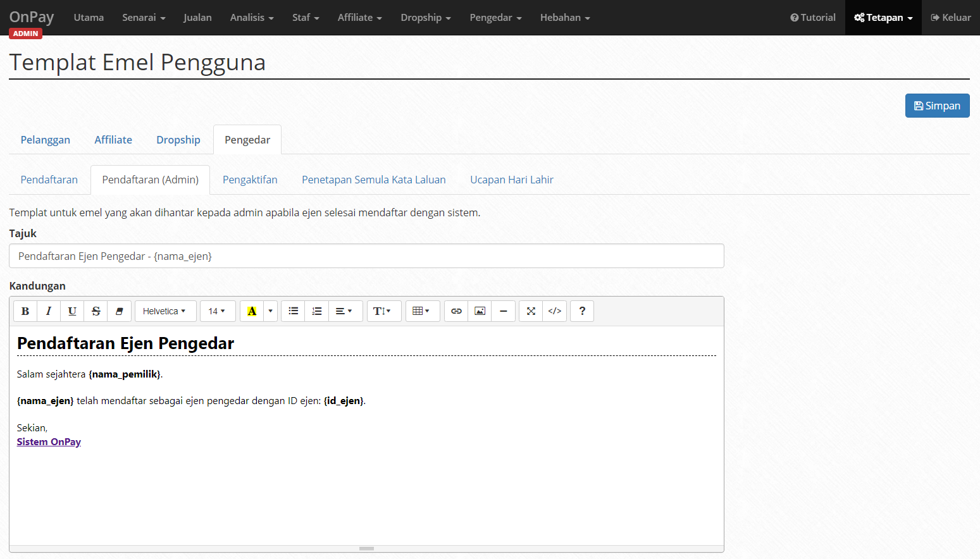Apply underline formatting to text
Screen dimensions: 980x559
72,311
